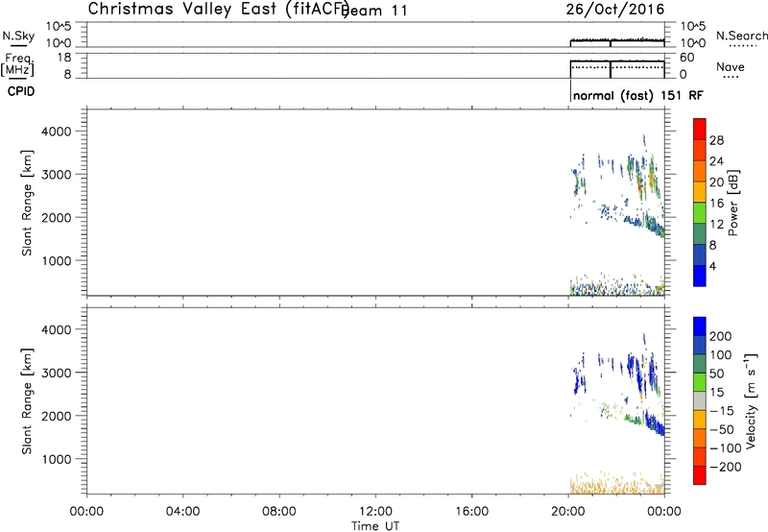The width and height of the screenshot is (768, 532).
Task: Click the date '26/Oct/2016'
Action: tap(615, 10)
